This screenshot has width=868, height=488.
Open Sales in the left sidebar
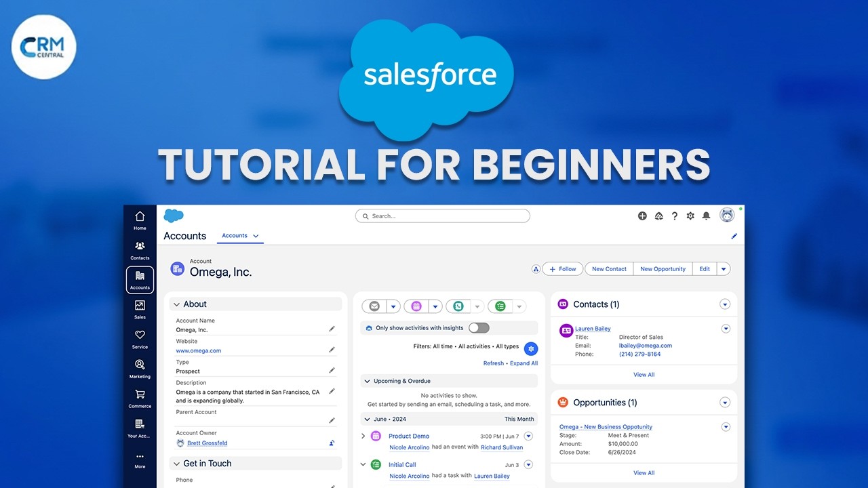point(140,309)
